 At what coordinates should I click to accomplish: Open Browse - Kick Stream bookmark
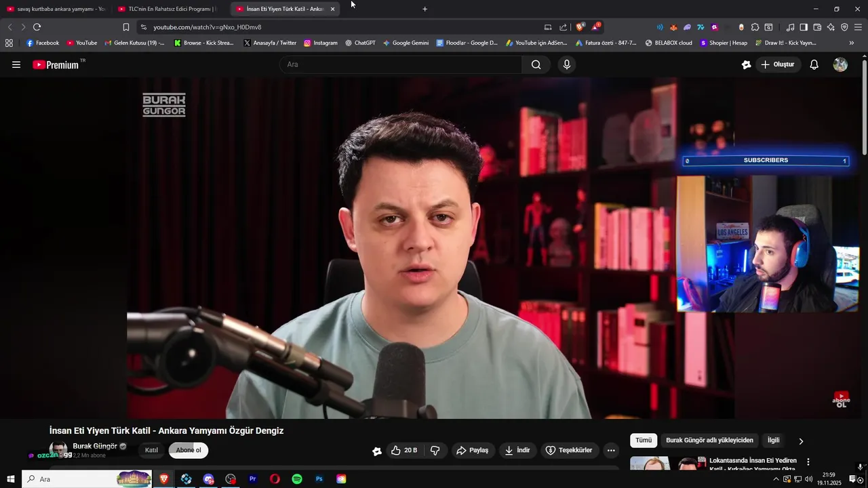click(x=203, y=43)
